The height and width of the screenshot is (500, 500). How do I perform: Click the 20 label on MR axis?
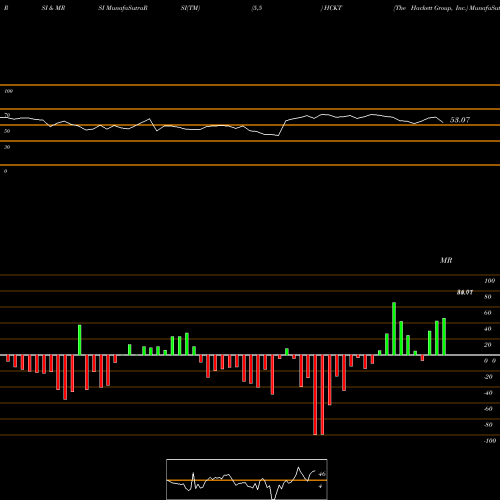tap(488, 345)
